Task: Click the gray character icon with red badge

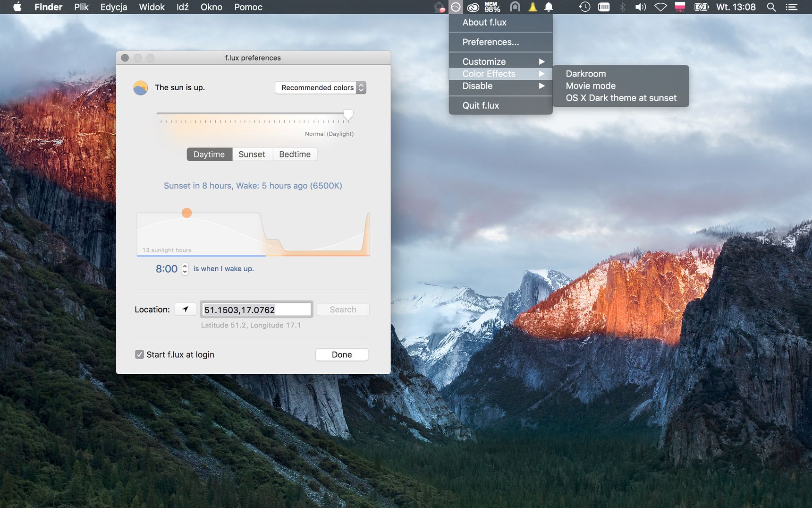Action: [440, 7]
